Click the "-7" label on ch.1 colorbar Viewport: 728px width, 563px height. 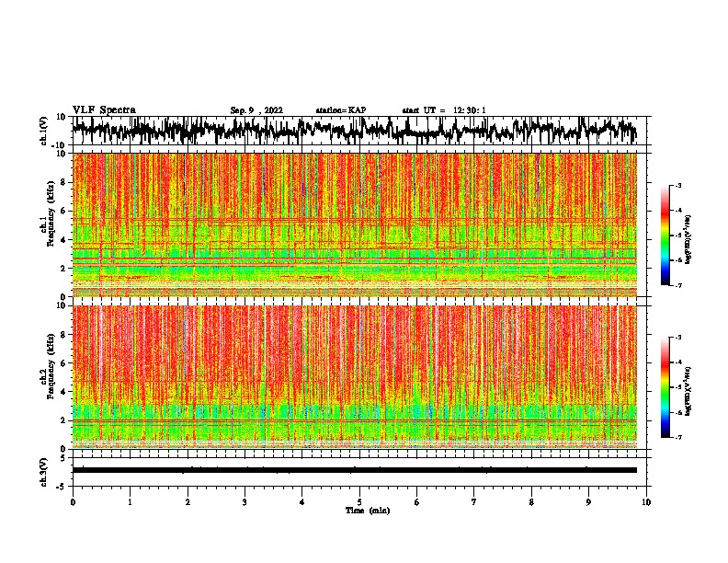(677, 285)
